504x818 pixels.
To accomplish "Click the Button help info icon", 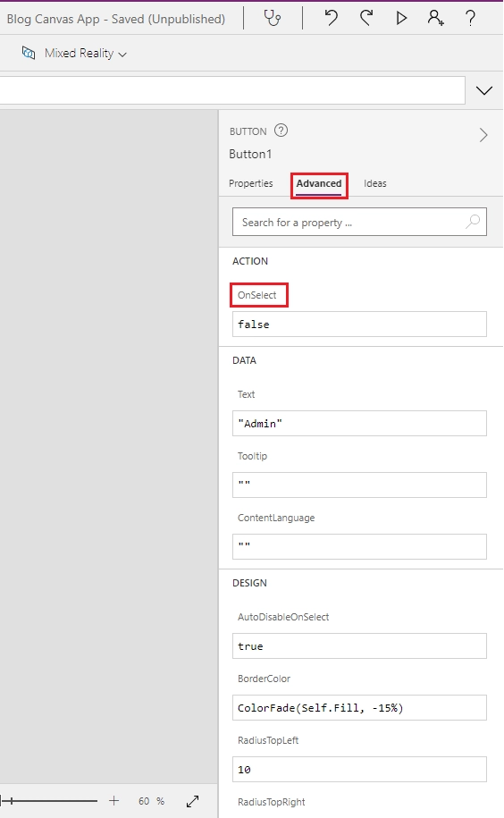I will click(x=281, y=131).
